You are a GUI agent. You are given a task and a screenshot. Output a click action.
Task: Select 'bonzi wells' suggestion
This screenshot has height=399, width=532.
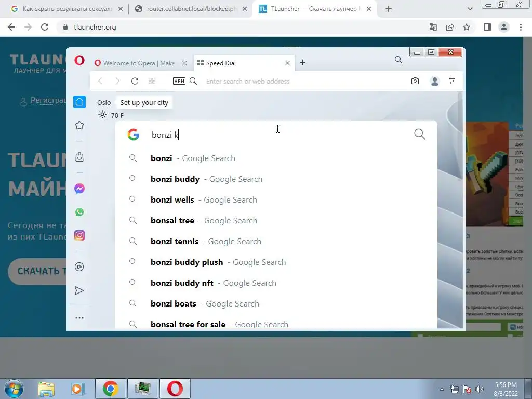click(x=276, y=200)
